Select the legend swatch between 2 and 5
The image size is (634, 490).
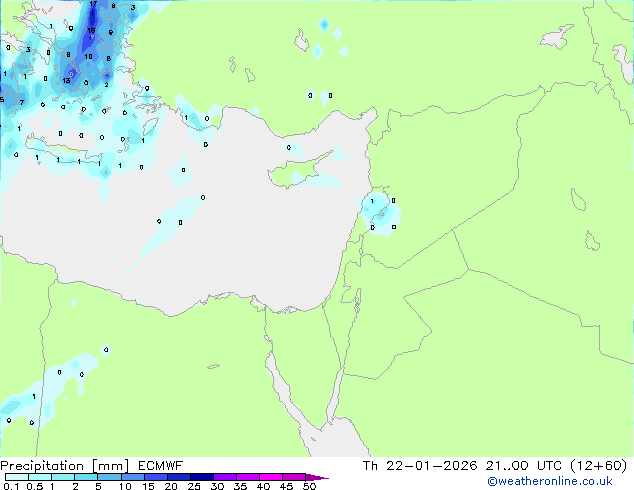[86, 477]
